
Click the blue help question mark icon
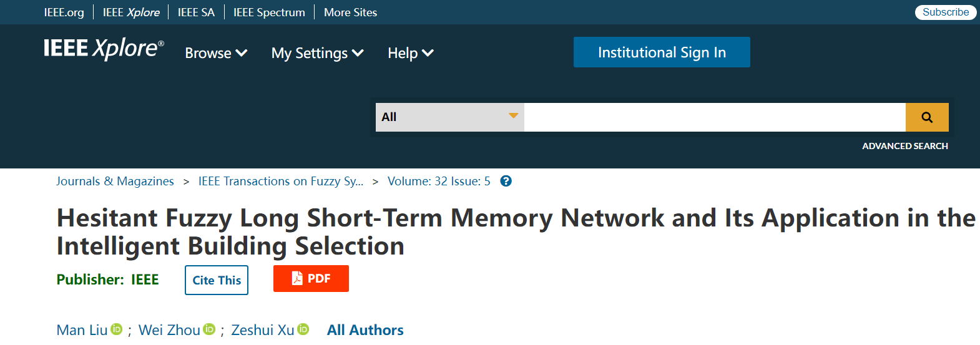click(506, 182)
